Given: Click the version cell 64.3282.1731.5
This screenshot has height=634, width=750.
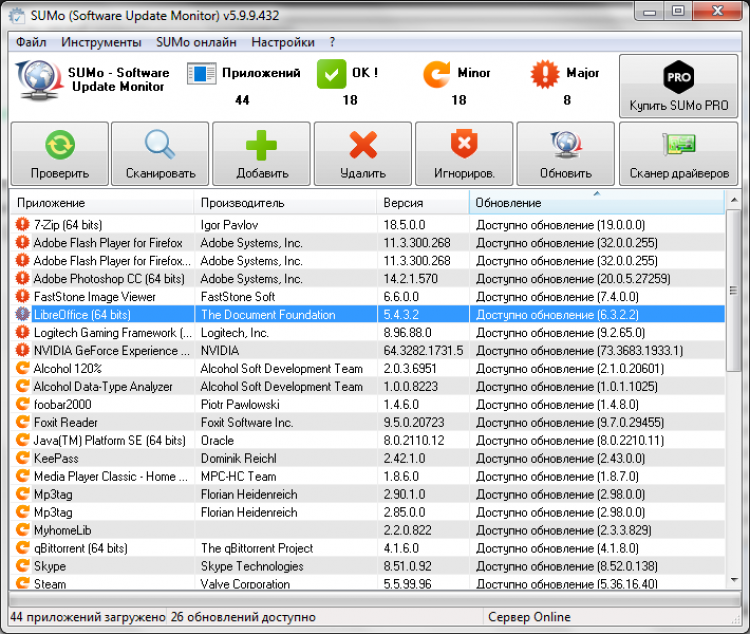Looking at the screenshot, I should (423, 350).
